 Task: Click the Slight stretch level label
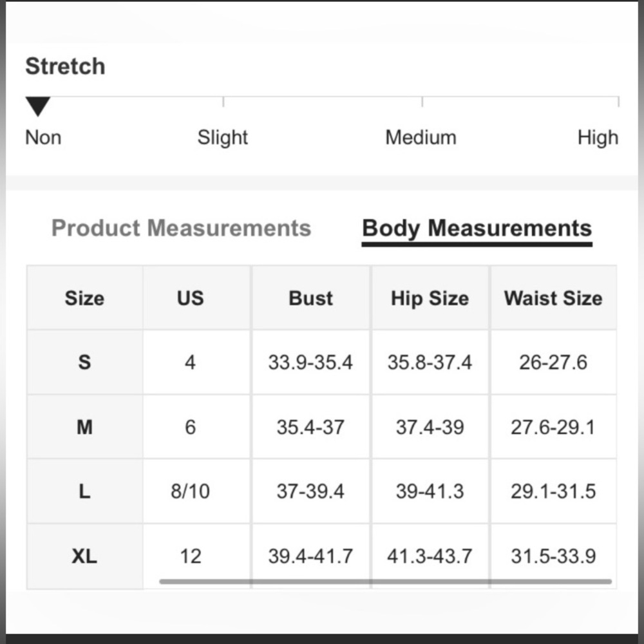pos(223,138)
